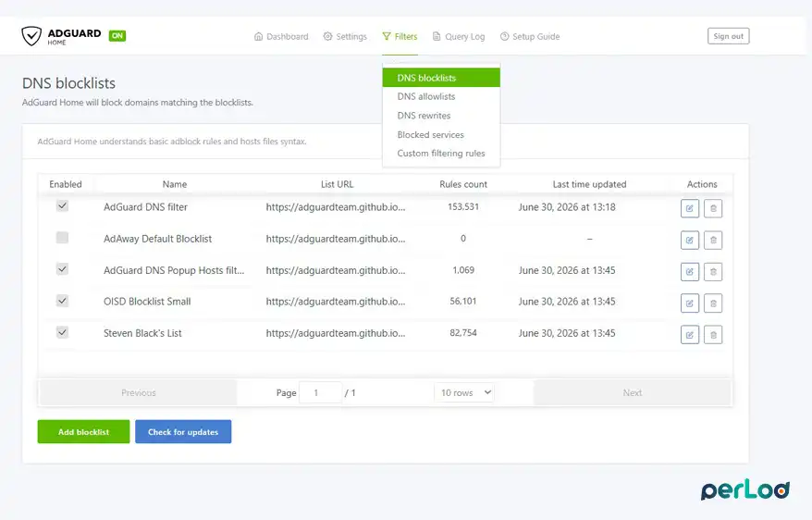This screenshot has height=520, width=812.
Task: Select DNS allowlists in Filters menu
Action: click(x=441, y=97)
